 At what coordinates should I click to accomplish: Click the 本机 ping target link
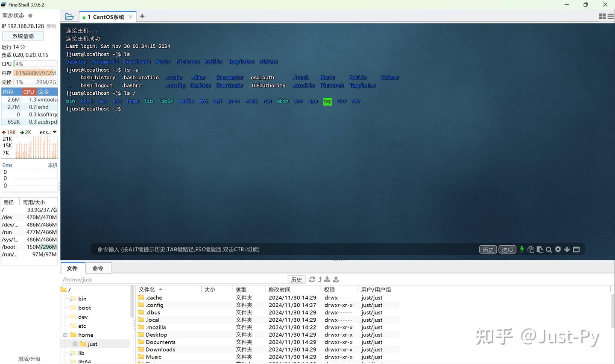[x=53, y=165]
